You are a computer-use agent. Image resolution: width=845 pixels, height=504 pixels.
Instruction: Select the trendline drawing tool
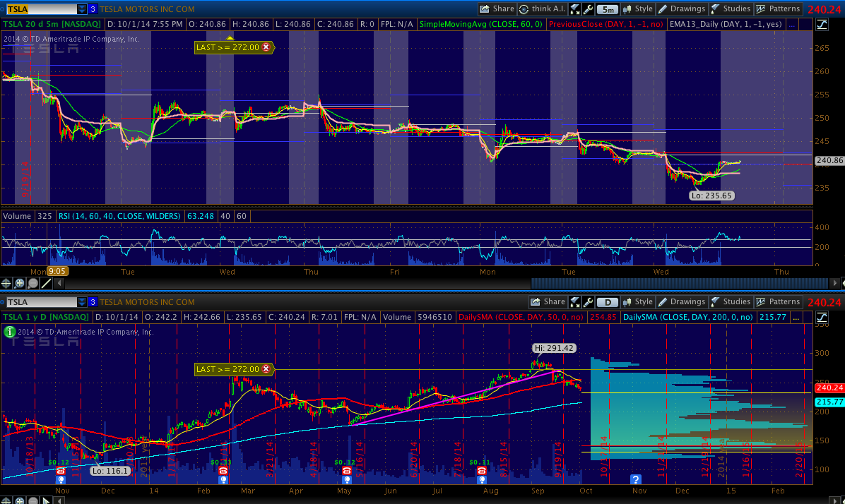coord(47,283)
